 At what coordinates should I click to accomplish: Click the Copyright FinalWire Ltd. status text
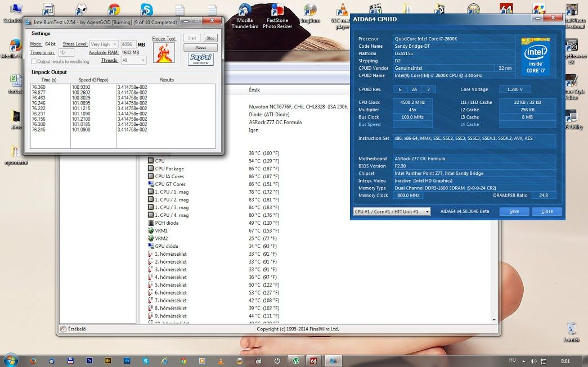click(298, 329)
